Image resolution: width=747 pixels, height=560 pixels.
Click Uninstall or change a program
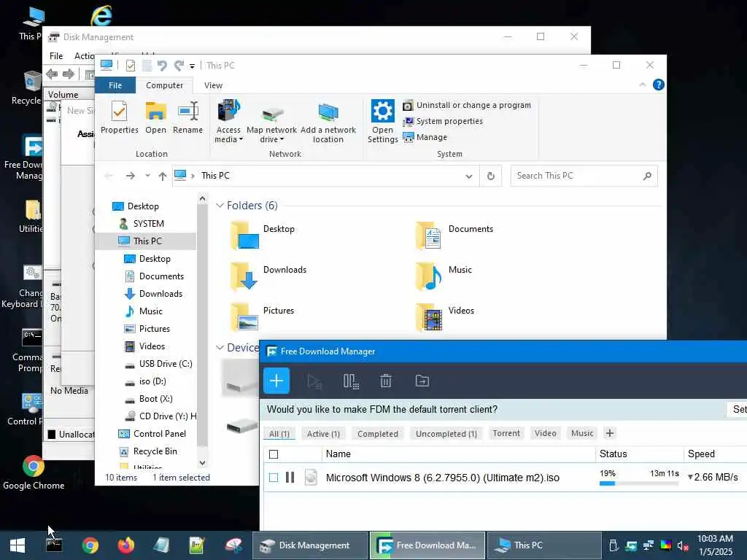tap(467, 105)
